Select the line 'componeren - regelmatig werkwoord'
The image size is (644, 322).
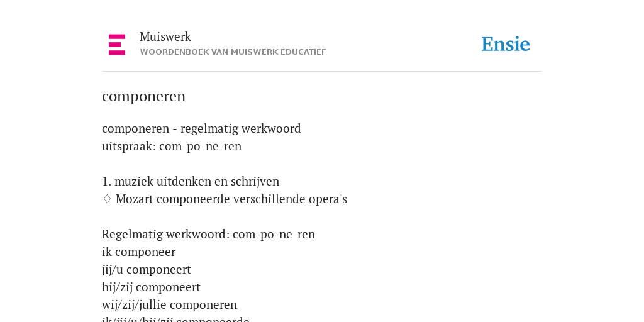pos(201,128)
